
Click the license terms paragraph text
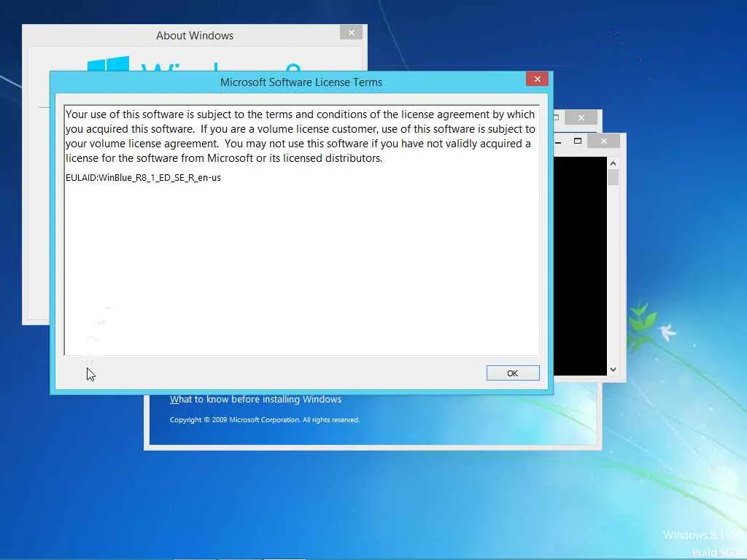[301, 136]
